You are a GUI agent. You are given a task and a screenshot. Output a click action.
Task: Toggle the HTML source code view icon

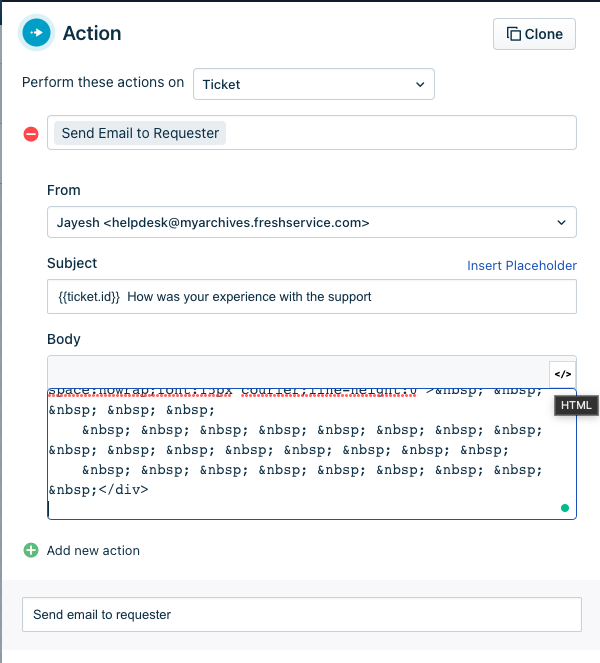point(562,372)
